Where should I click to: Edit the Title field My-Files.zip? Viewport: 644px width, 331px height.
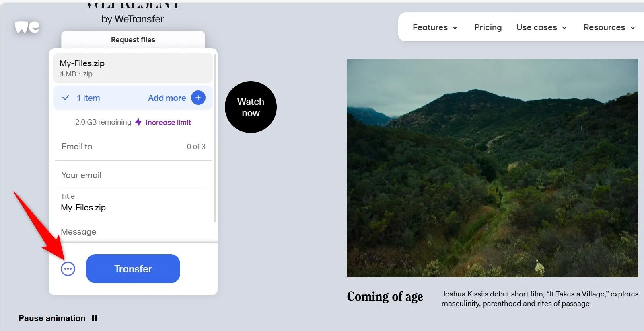point(133,203)
